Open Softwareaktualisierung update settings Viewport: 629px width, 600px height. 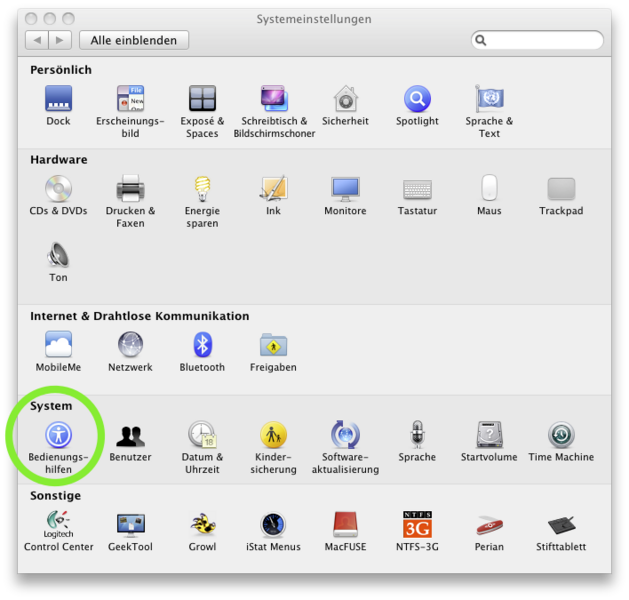[345, 435]
